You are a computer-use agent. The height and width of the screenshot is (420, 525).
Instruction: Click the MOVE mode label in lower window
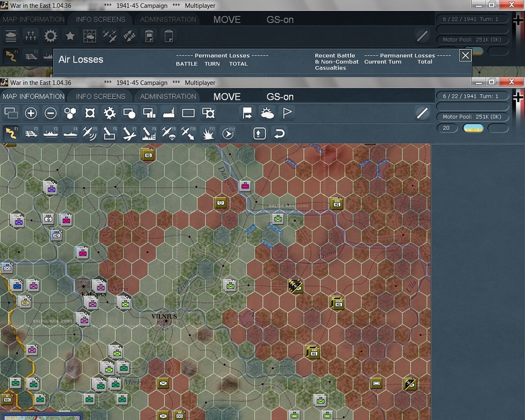(x=227, y=97)
